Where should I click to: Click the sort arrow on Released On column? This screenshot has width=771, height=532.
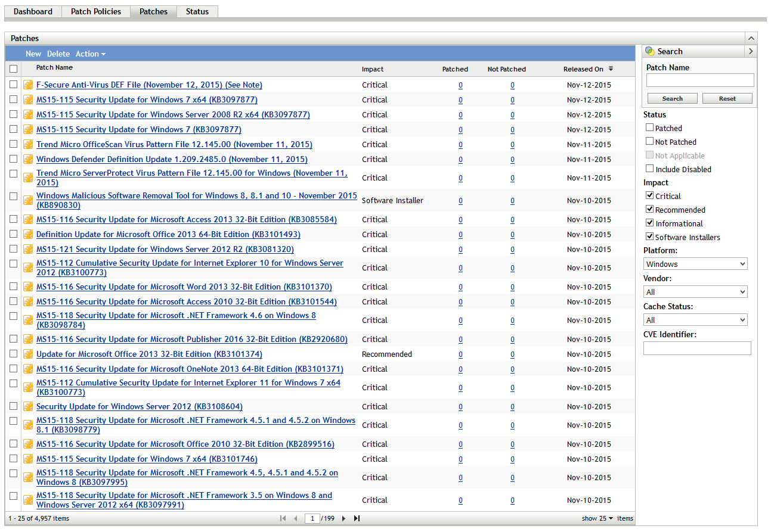(x=611, y=69)
